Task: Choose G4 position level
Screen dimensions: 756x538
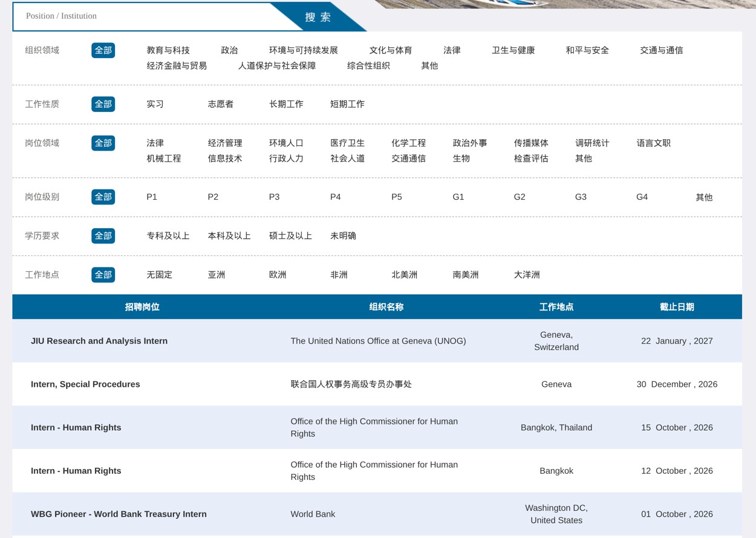Action: (x=642, y=197)
